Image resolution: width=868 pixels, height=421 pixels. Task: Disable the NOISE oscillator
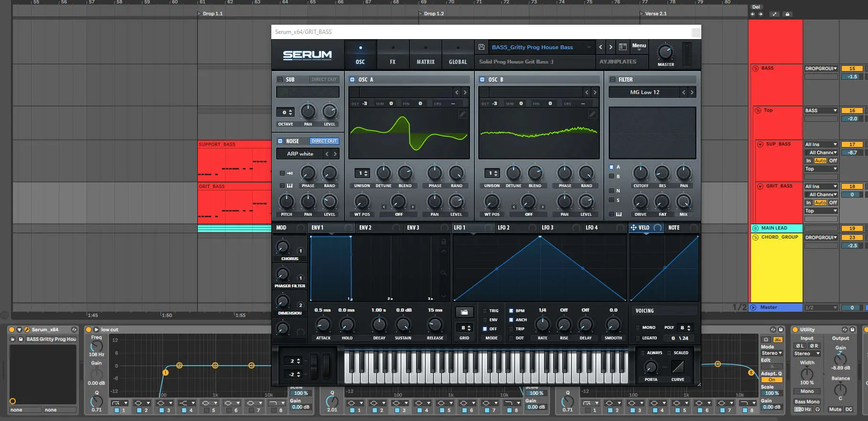click(x=280, y=141)
